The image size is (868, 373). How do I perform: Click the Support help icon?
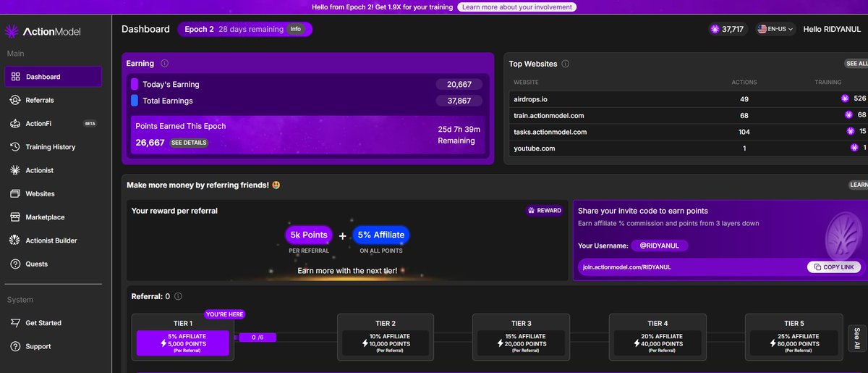(x=15, y=346)
